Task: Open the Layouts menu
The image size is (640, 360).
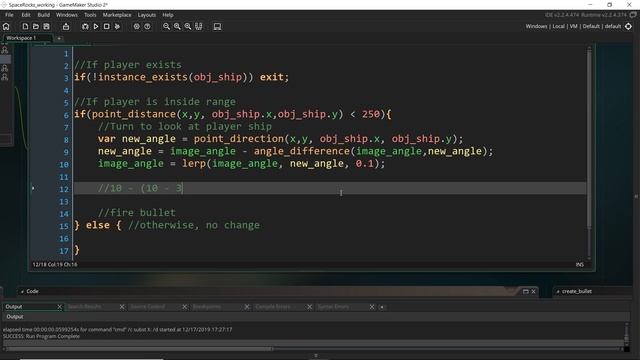Action: pos(147,15)
